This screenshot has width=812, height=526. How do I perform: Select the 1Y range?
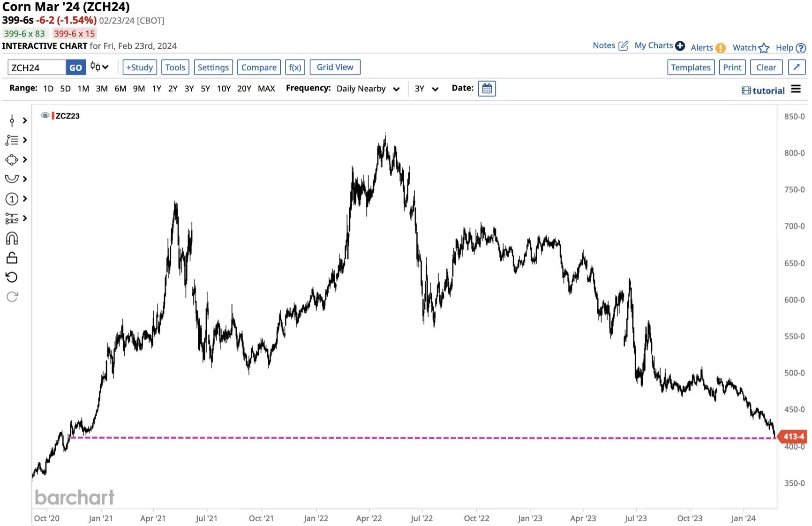(x=157, y=89)
